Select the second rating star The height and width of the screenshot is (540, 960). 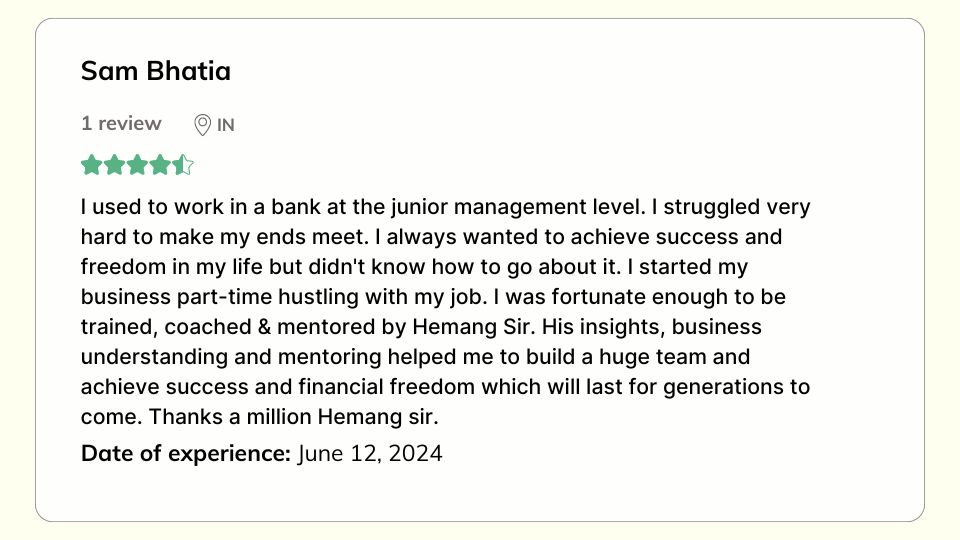[x=115, y=165]
